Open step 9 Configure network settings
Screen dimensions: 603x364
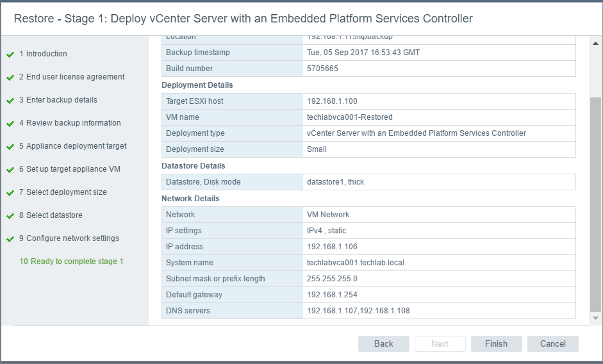(x=69, y=238)
